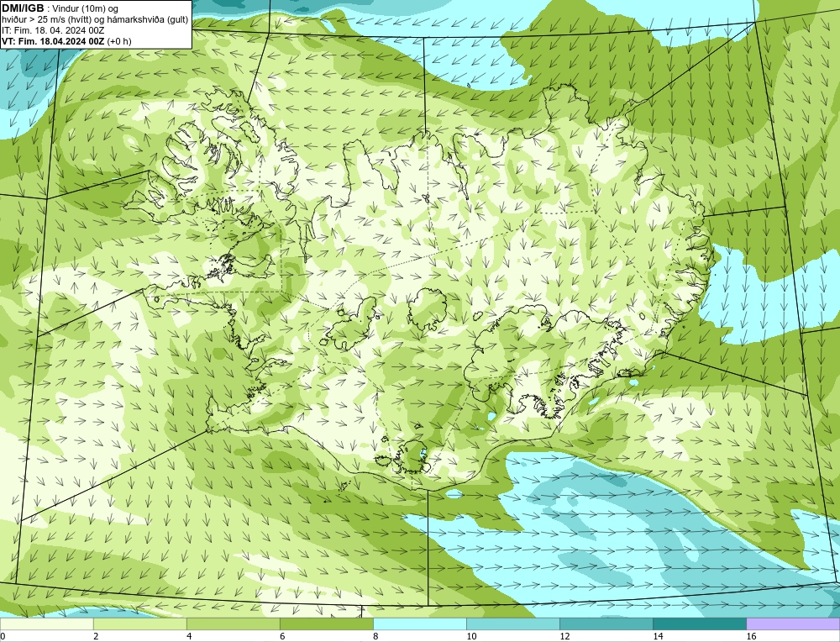This screenshot has width=840, height=642.
Task: Click the legend label '2'
Action: click(x=96, y=636)
